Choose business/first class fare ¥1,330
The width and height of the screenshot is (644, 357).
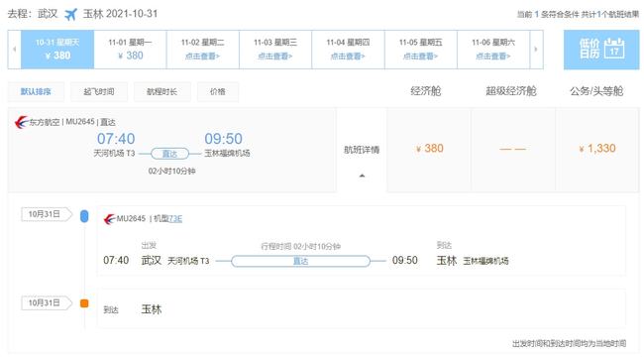pyautogui.click(x=597, y=149)
